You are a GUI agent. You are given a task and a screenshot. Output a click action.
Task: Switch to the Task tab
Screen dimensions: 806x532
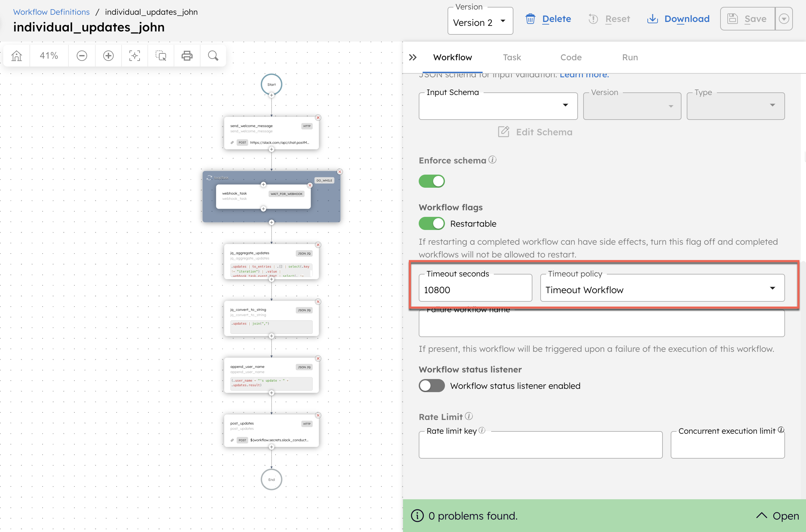[x=512, y=57]
